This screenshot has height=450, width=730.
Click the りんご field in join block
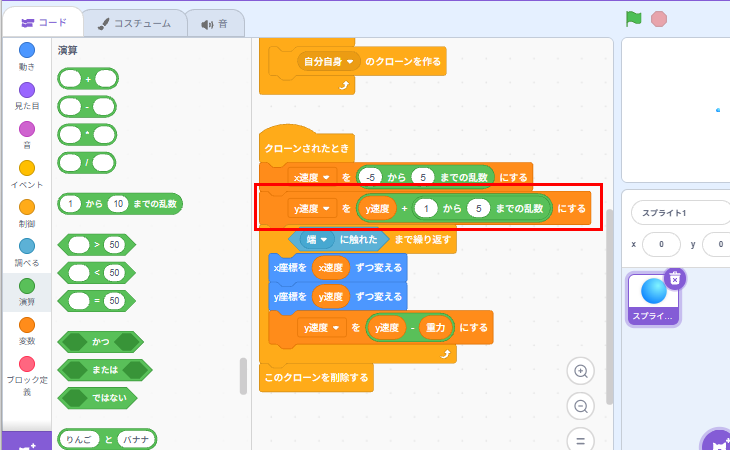tap(79, 439)
